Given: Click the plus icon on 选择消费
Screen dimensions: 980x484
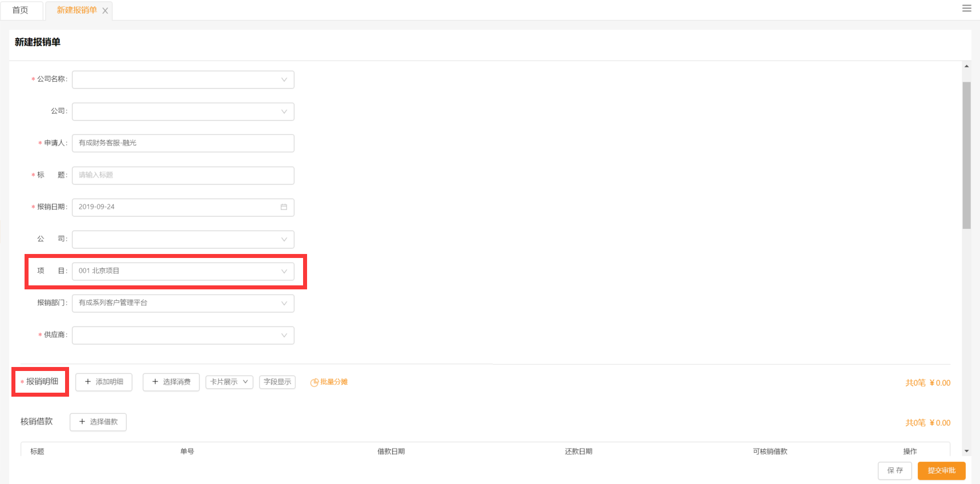Looking at the screenshot, I should click(x=155, y=382).
